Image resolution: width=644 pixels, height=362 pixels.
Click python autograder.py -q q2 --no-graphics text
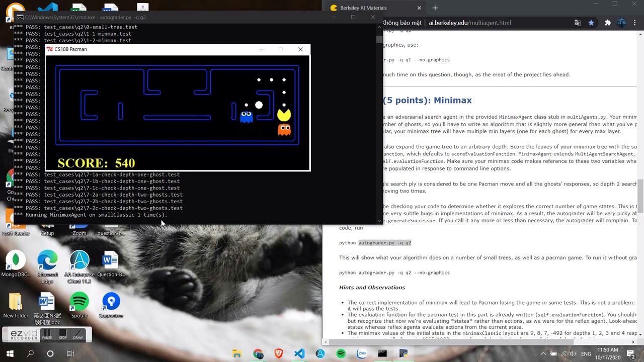[x=394, y=273]
